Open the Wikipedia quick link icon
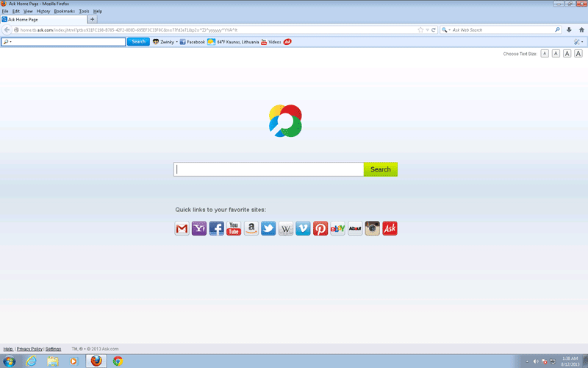This screenshot has height=368, width=588. tap(286, 229)
